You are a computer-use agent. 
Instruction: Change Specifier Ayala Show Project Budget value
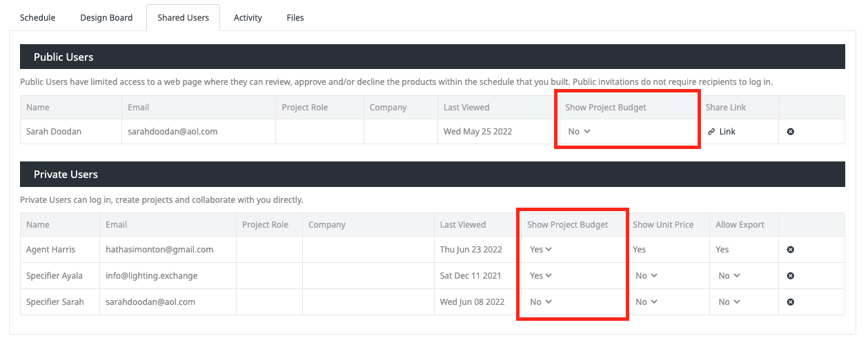click(541, 276)
